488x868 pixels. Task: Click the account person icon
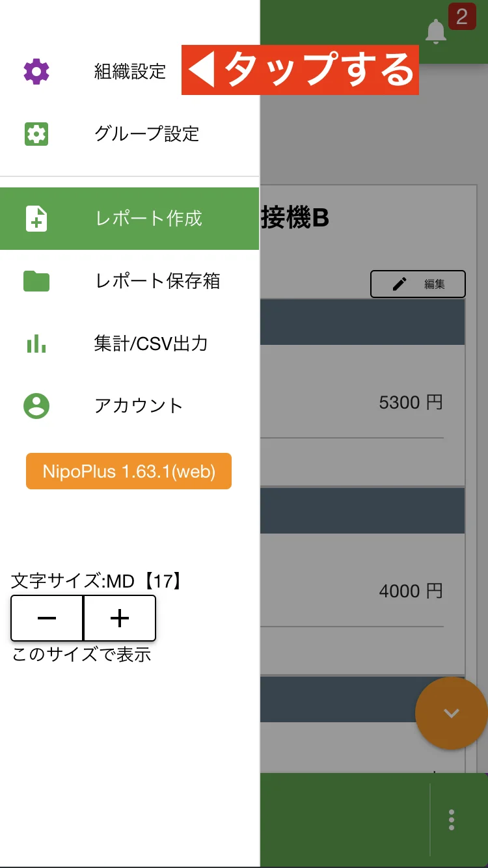click(36, 406)
